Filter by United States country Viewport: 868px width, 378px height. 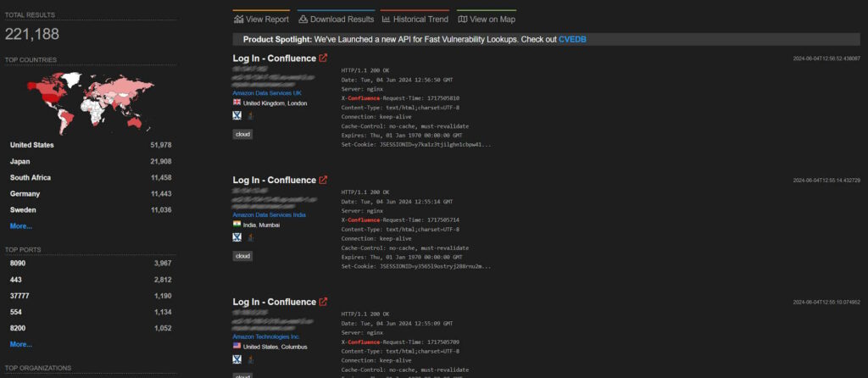pos(32,145)
